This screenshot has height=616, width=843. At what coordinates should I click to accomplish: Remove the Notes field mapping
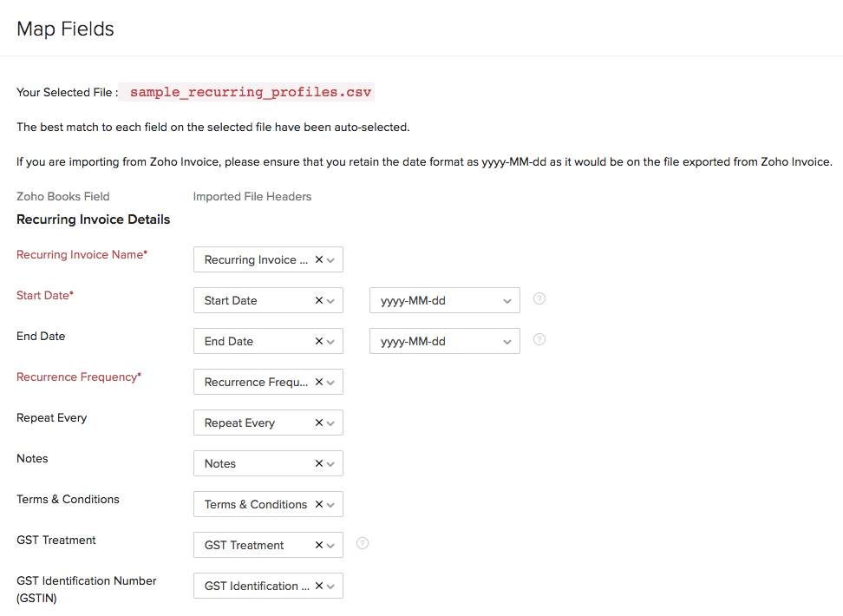coord(318,463)
